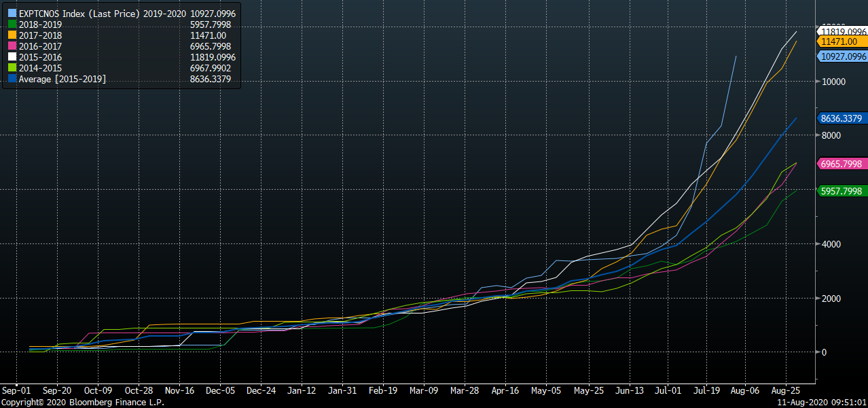The image size is (868, 408).
Task: Select the orange 2017-2018 legend color box
Action: [12, 35]
